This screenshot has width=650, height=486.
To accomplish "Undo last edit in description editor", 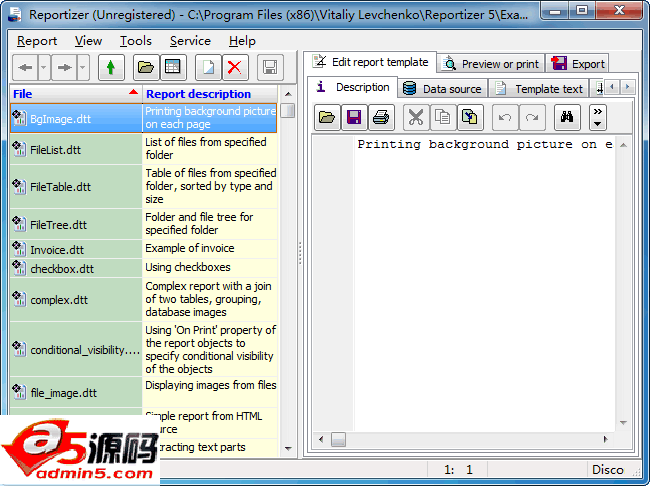I will 505,117.
